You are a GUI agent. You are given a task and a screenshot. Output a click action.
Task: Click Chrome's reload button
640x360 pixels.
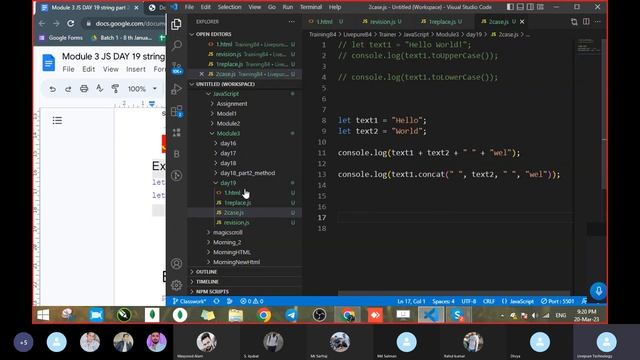(x=71, y=23)
